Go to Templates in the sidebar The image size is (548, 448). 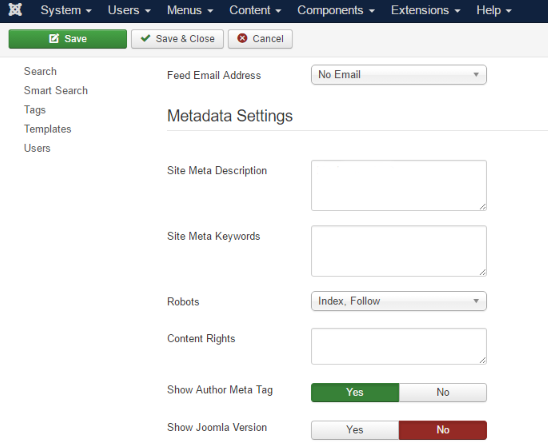pyautogui.click(x=48, y=129)
